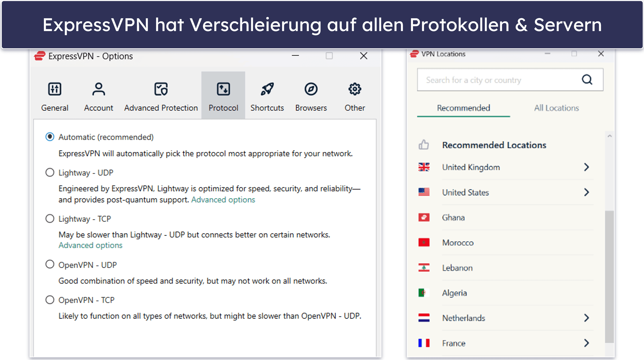Click the OpenVPN - TCP label text
Screen dimensions: 644x360
(86, 300)
